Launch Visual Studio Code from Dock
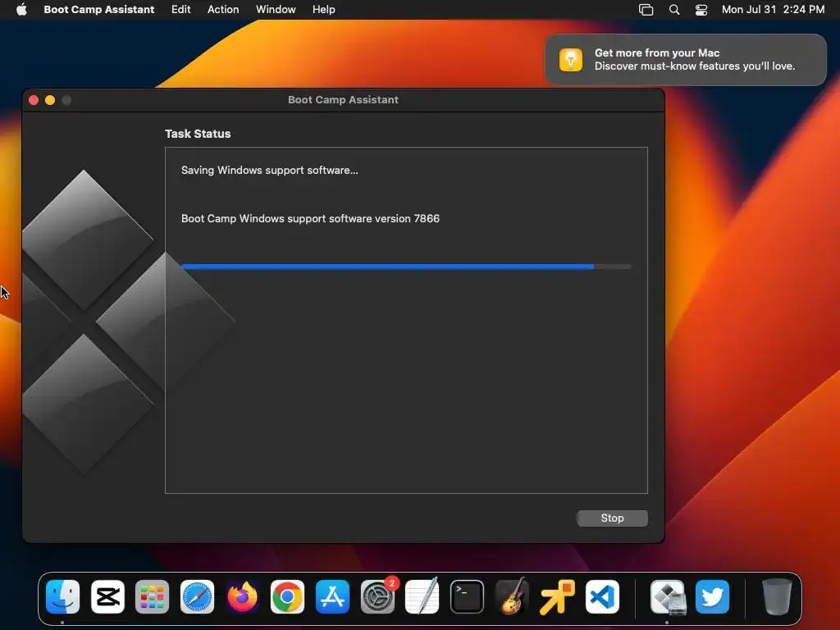 click(602, 597)
